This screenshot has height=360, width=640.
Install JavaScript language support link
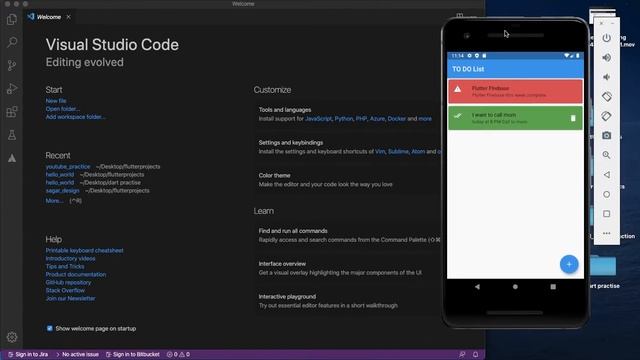coord(318,119)
